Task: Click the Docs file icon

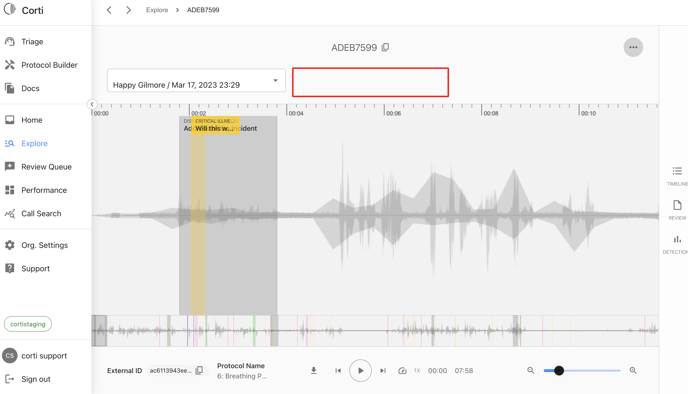Action: coord(10,88)
